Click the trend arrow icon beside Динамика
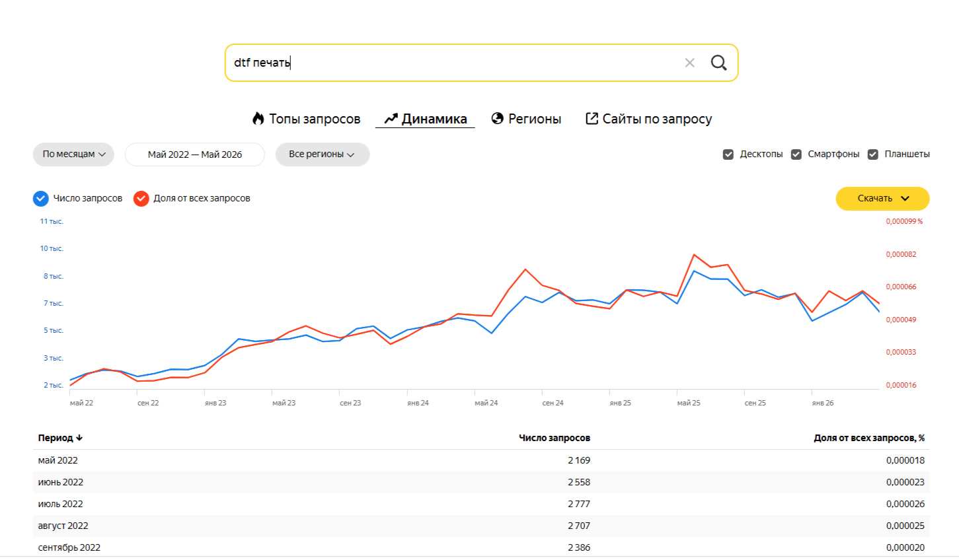Image resolution: width=959 pixels, height=560 pixels. coord(391,119)
